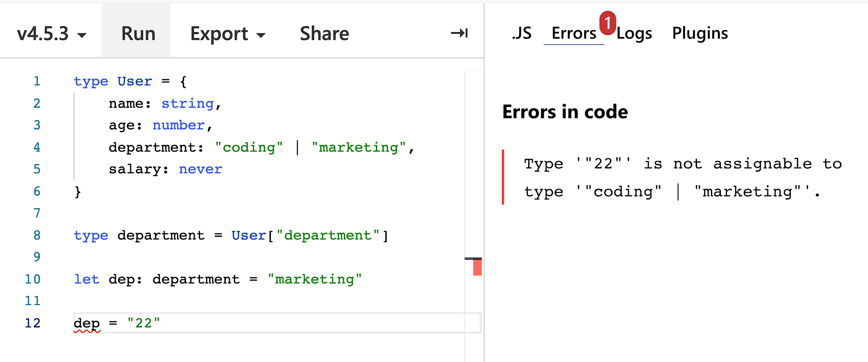This screenshot has height=362, width=868.
Task: Open the Logs tab
Action: tap(634, 33)
